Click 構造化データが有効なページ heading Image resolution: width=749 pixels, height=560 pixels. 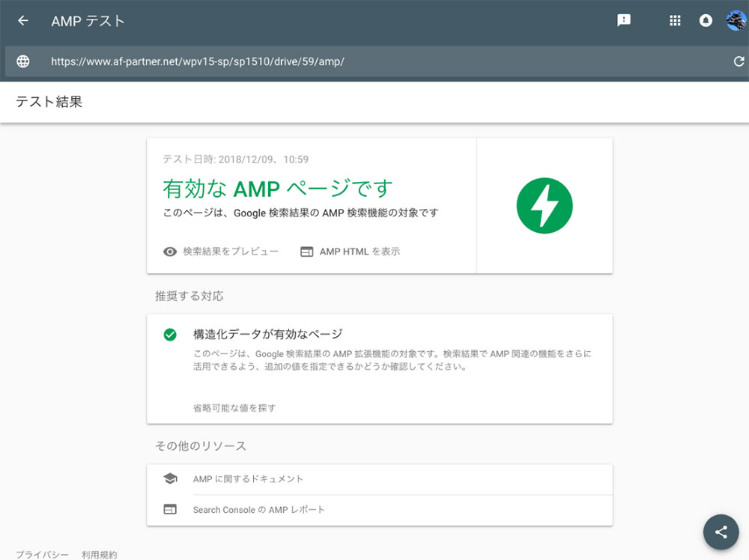[x=267, y=334]
